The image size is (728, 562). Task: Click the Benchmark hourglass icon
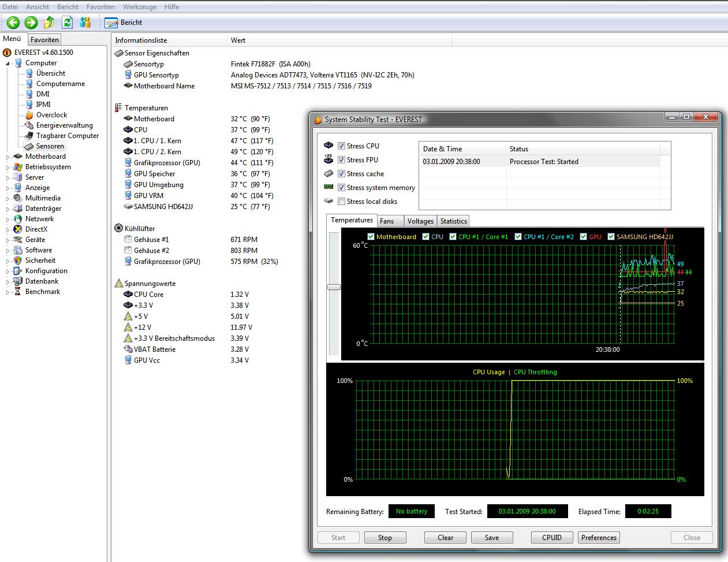(x=18, y=292)
